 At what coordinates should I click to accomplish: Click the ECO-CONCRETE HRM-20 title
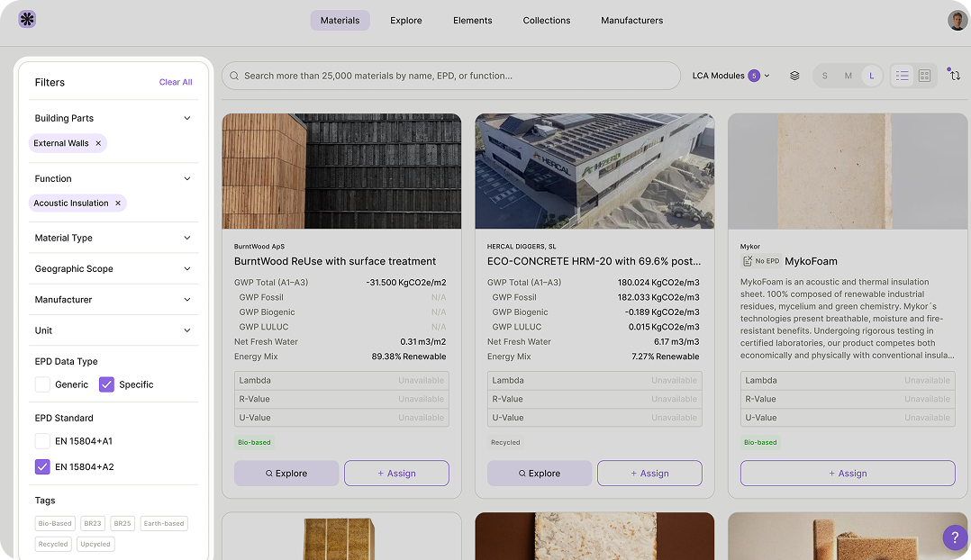click(x=594, y=261)
